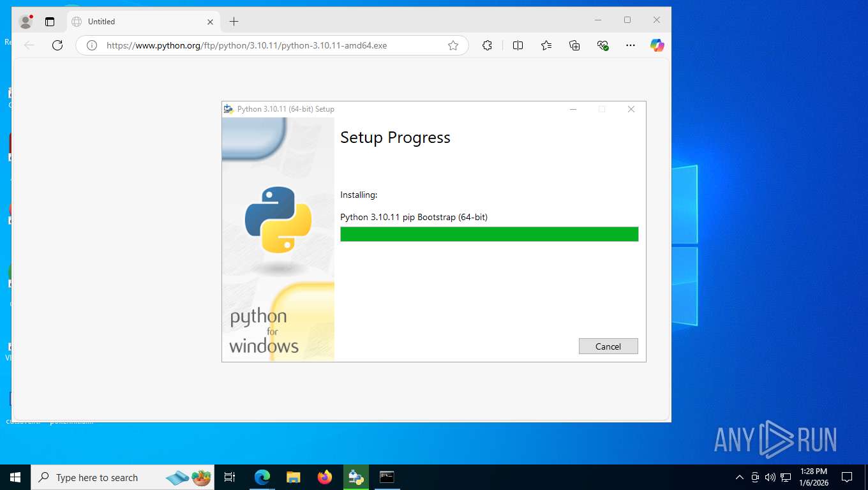Close the Python 3.10.11 Setup window
868x490 pixels.
click(631, 109)
